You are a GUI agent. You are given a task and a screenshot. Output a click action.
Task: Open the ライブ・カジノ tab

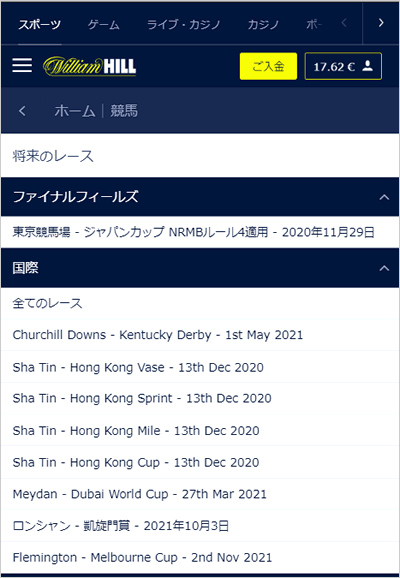click(184, 25)
